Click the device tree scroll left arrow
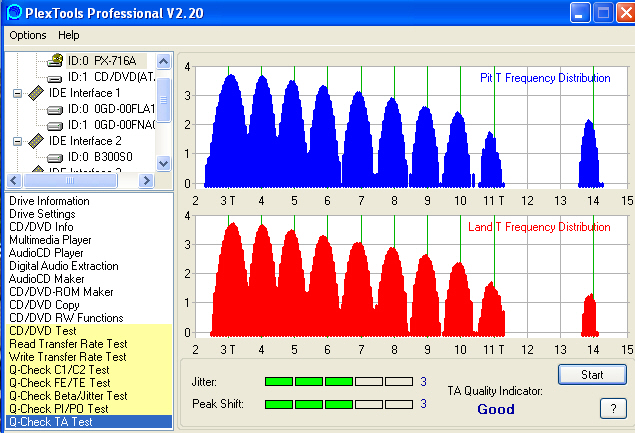The image size is (635, 433). tap(14, 180)
